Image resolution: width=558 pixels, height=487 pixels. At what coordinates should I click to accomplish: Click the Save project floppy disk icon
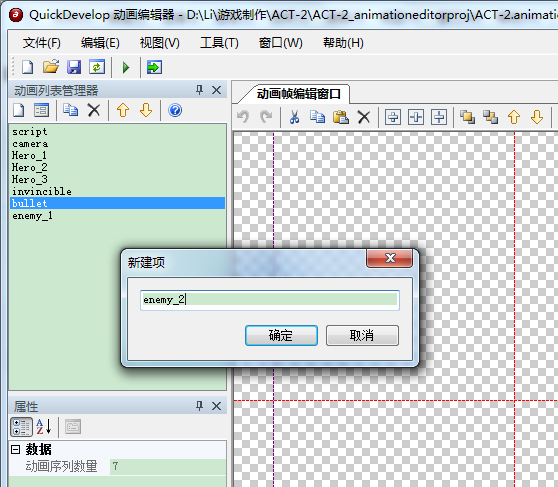pos(74,67)
